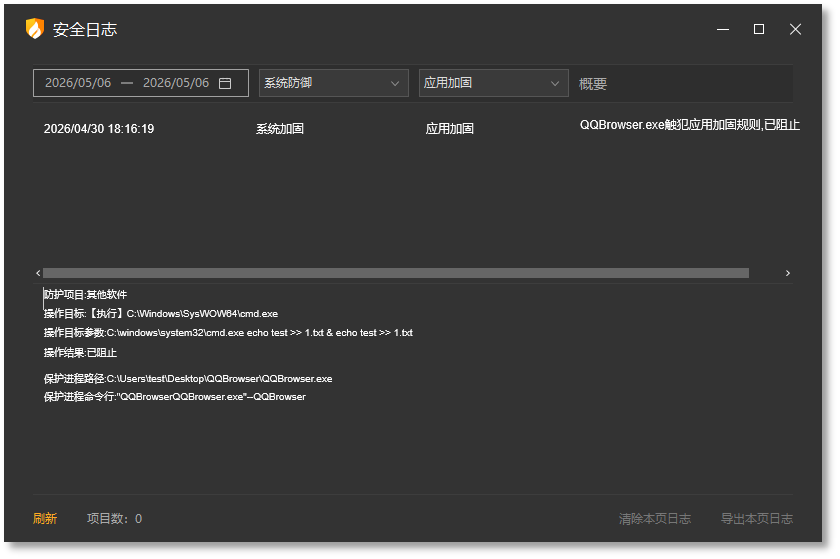
Task: Click the 系统加固 cell in log row
Action: click(x=280, y=129)
